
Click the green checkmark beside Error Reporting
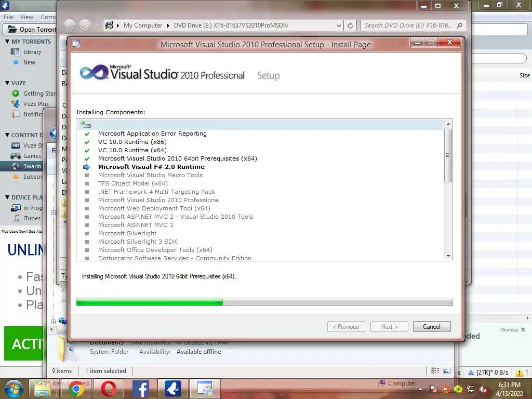click(x=87, y=134)
